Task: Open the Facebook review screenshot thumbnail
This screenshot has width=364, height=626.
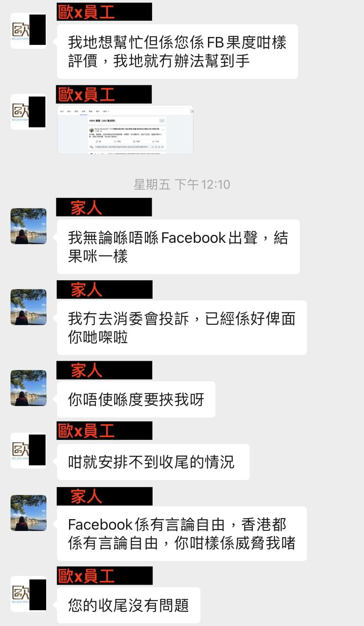Action: 125,130
